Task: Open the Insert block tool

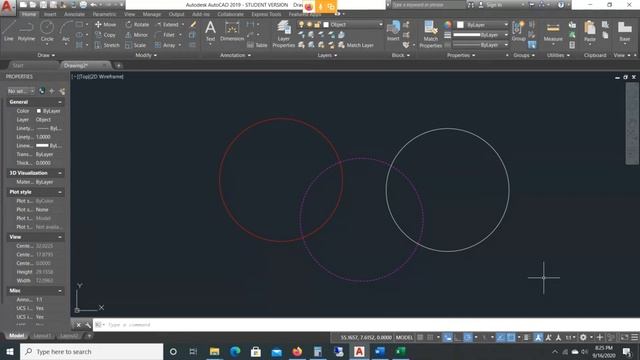Action: (x=393, y=31)
